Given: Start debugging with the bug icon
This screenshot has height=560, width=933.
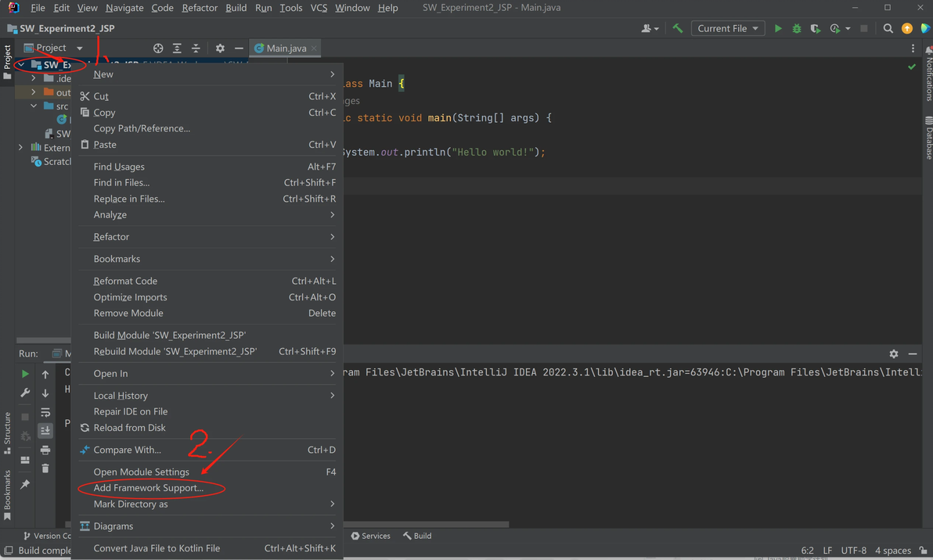Looking at the screenshot, I should (x=797, y=29).
